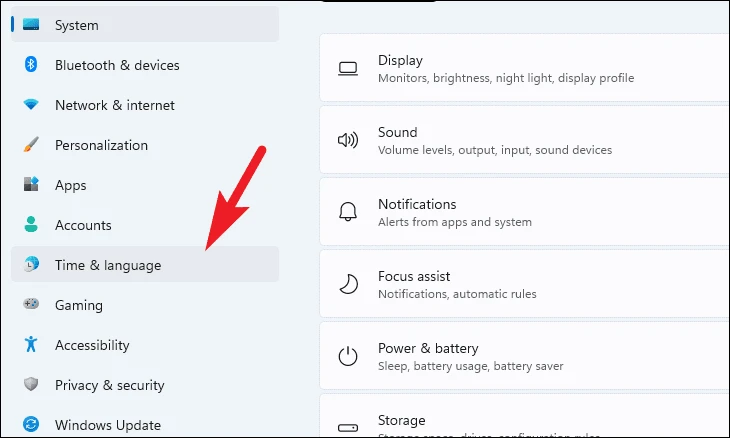Open Time & language settings

pyautogui.click(x=145, y=264)
